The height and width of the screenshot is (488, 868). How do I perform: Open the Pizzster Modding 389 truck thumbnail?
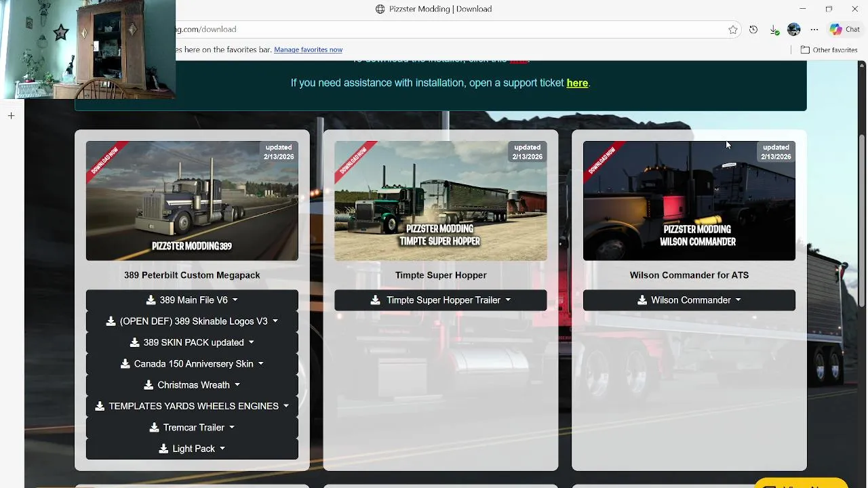coord(192,201)
